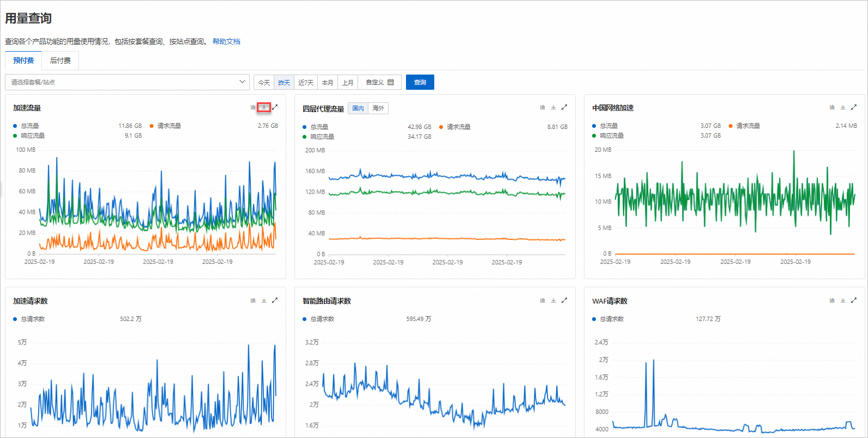Viewport: 868px width, 438px height.
Task: Download the 加速请求数 chart data
Action: tap(264, 300)
